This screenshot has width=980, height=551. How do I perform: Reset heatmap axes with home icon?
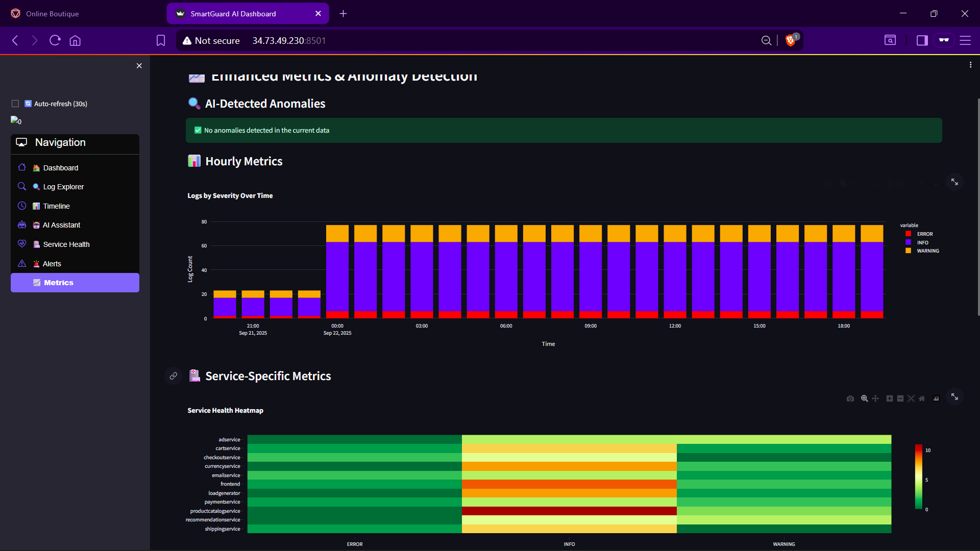click(922, 398)
